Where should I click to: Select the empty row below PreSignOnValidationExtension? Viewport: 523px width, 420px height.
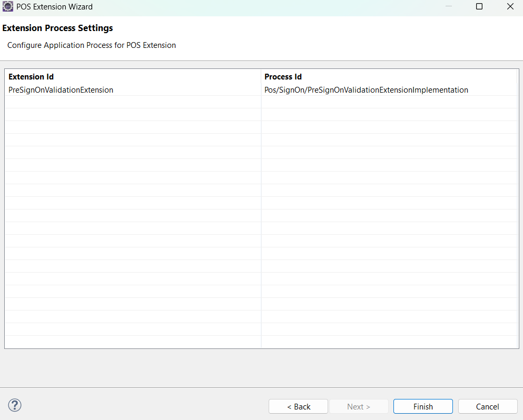click(132, 102)
